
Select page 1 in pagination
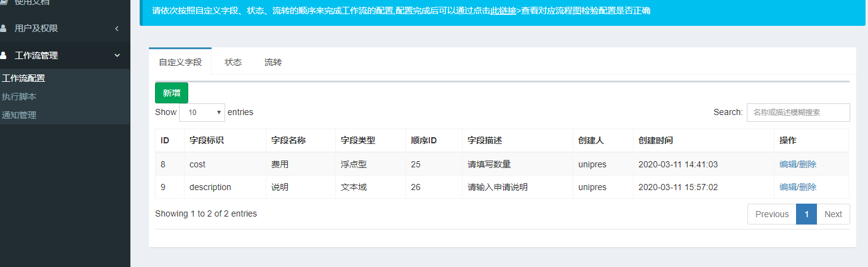[806, 214]
